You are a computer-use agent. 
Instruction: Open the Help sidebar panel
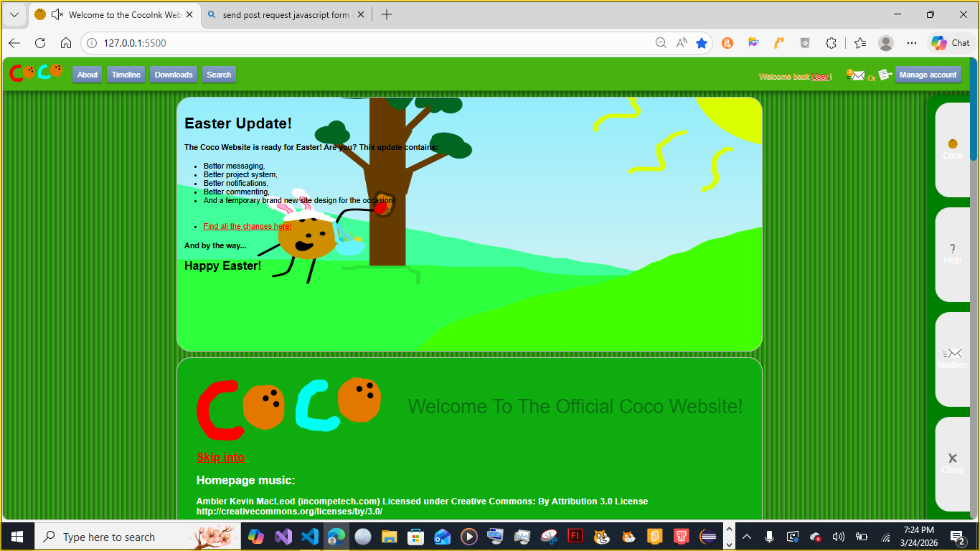[952, 255]
